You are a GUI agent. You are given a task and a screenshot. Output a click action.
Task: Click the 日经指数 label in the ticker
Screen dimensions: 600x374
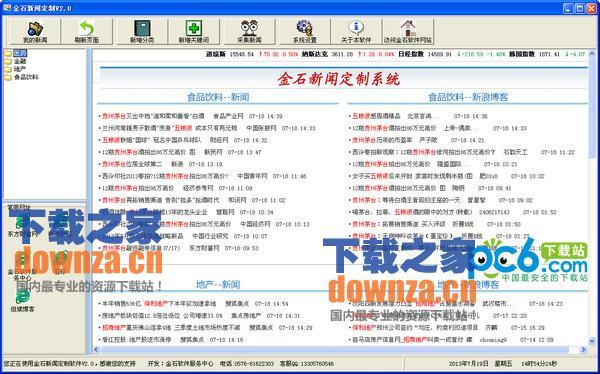pyautogui.click(x=411, y=54)
